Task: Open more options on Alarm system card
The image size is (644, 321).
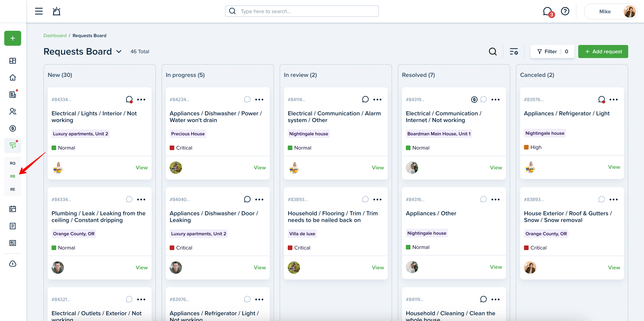Action: click(x=378, y=99)
